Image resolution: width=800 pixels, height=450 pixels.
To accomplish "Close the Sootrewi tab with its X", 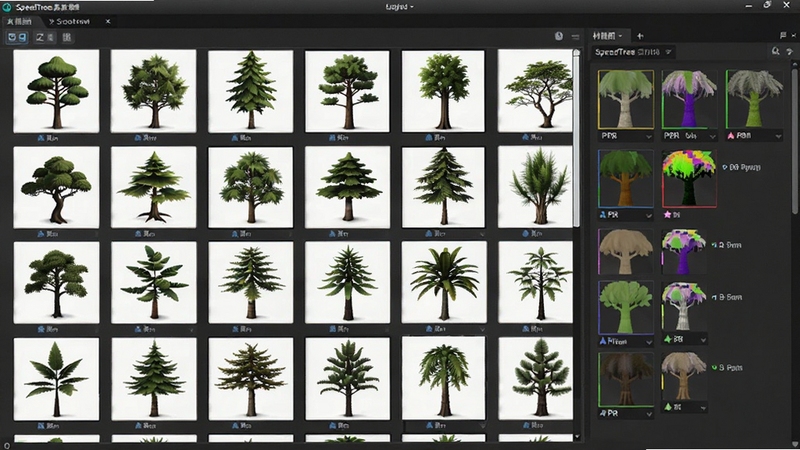I will pyautogui.click(x=108, y=21).
